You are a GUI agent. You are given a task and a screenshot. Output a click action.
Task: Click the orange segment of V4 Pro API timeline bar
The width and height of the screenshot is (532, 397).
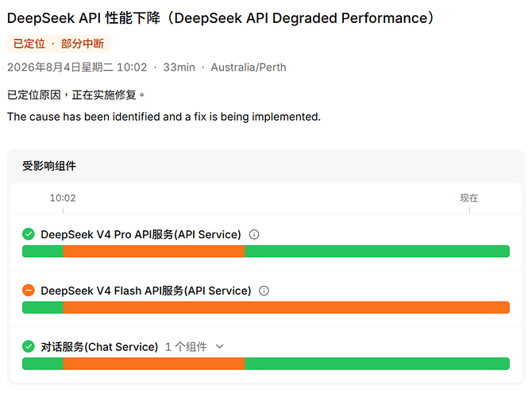[154, 252]
